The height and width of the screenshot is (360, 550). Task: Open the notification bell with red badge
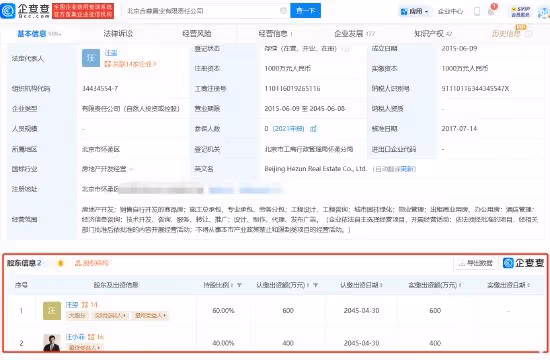click(x=492, y=11)
